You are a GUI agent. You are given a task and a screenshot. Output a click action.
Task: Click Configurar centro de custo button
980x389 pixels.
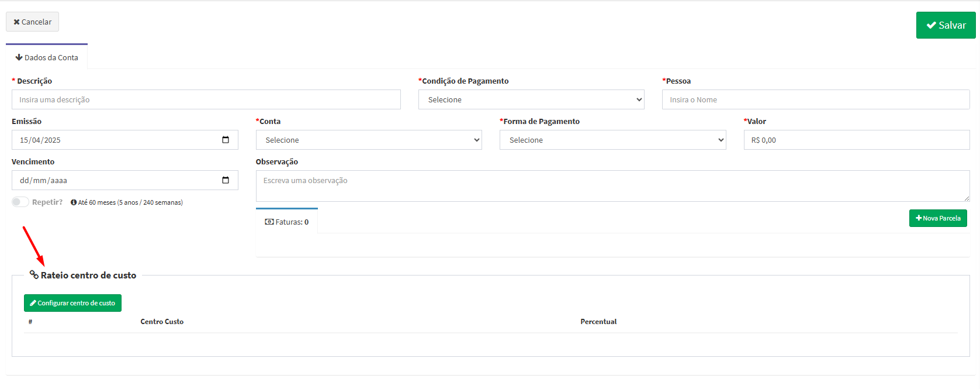(72, 303)
